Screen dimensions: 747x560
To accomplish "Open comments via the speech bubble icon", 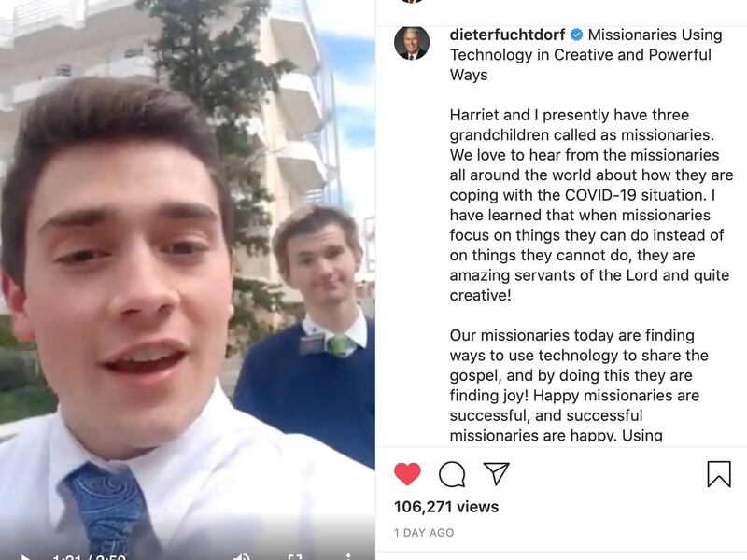I will point(452,474).
